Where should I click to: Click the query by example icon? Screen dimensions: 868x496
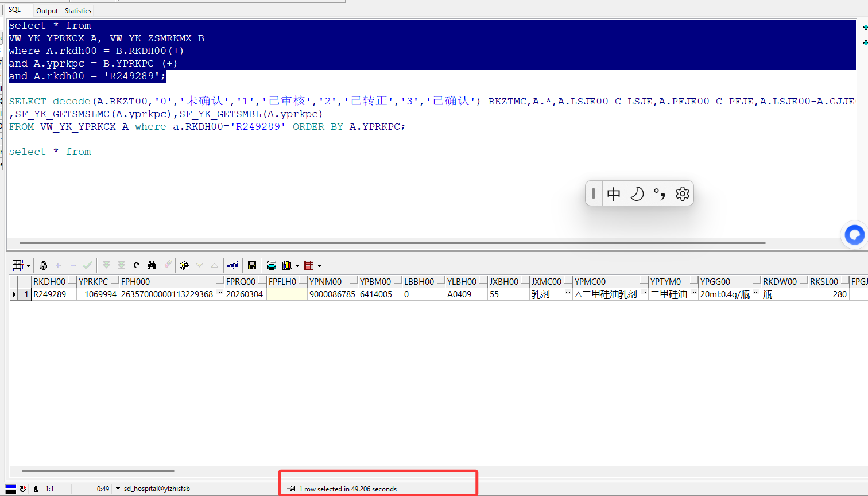click(185, 265)
